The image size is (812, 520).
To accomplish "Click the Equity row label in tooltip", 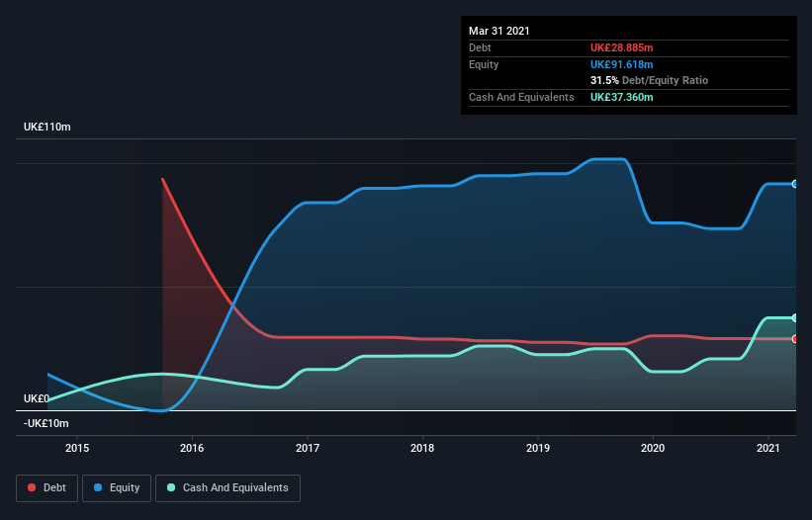I will pyautogui.click(x=484, y=64).
